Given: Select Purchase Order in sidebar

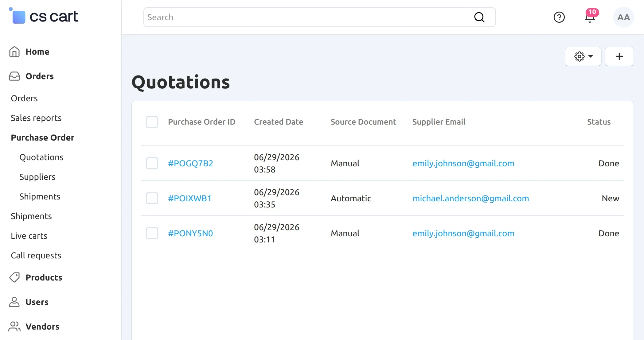Looking at the screenshot, I should click(43, 137).
